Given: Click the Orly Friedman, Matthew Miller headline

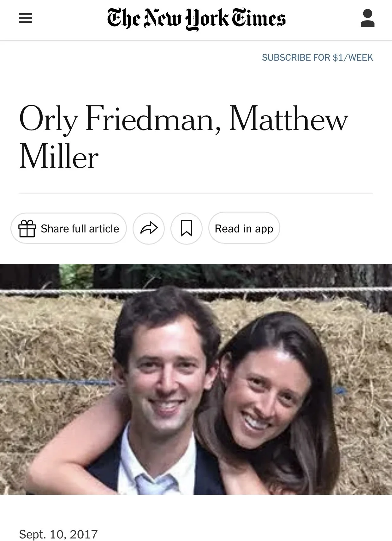Looking at the screenshot, I should [183, 138].
